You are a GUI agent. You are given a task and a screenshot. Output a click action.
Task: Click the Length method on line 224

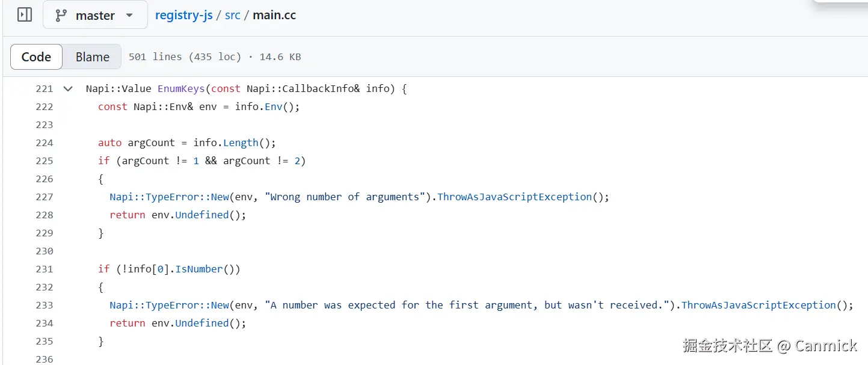tap(241, 143)
